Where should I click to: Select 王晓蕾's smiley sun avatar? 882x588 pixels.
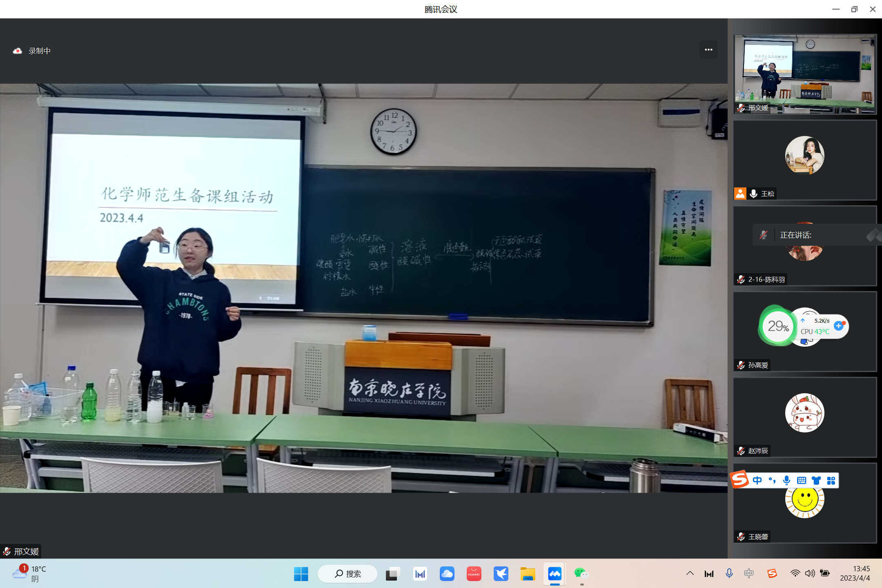coord(804,500)
